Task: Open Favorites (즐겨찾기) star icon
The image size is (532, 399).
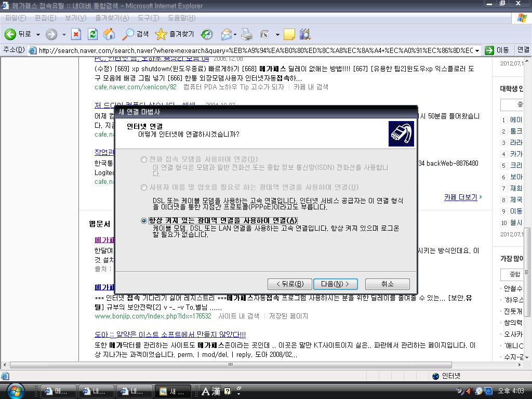Action: point(161,34)
